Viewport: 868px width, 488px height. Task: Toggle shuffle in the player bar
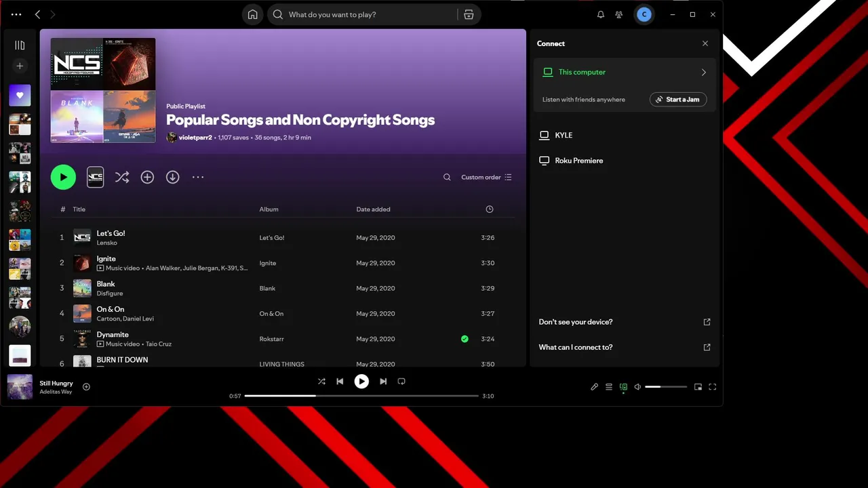tap(321, 382)
